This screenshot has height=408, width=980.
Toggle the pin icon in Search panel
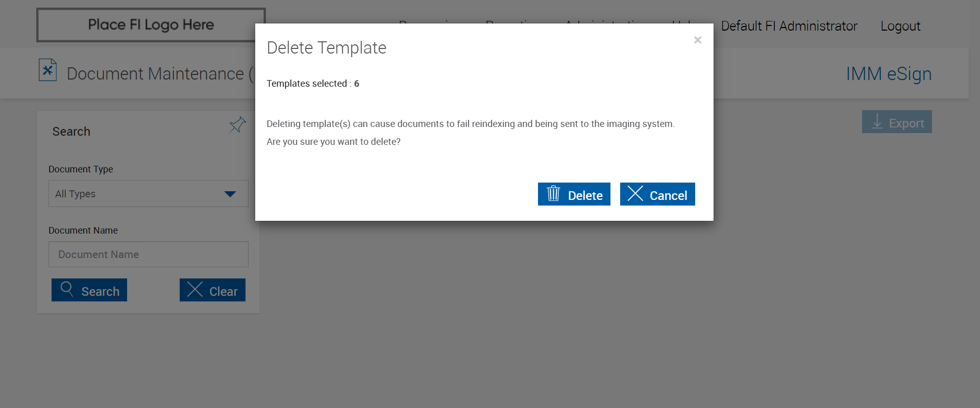tap(237, 124)
